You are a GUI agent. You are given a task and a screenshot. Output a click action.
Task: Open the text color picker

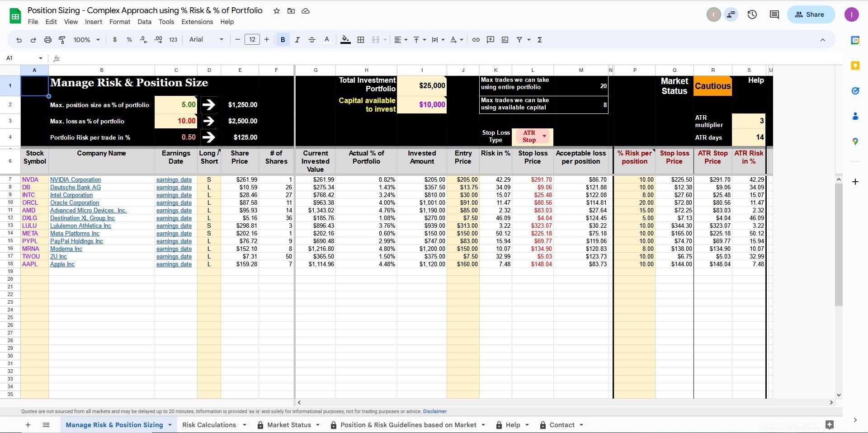[327, 40]
